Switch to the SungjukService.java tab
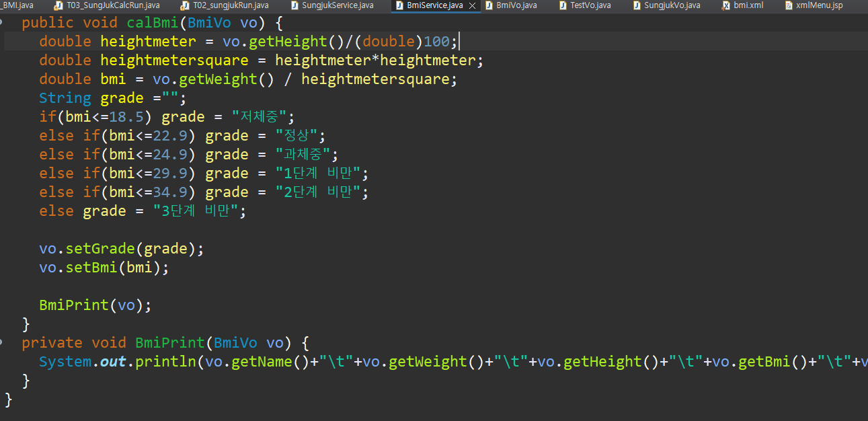Viewport: 868px width, 421px height. click(x=338, y=5)
